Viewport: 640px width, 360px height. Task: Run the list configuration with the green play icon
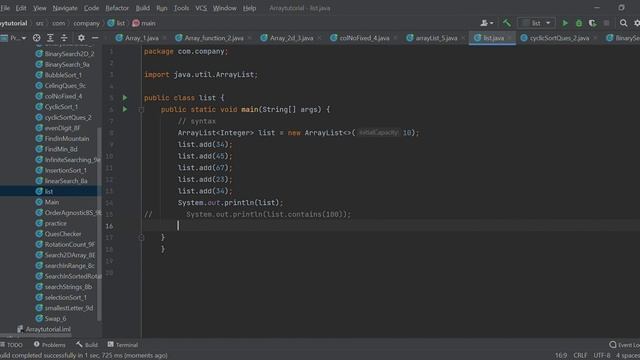[x=565, y=23]
